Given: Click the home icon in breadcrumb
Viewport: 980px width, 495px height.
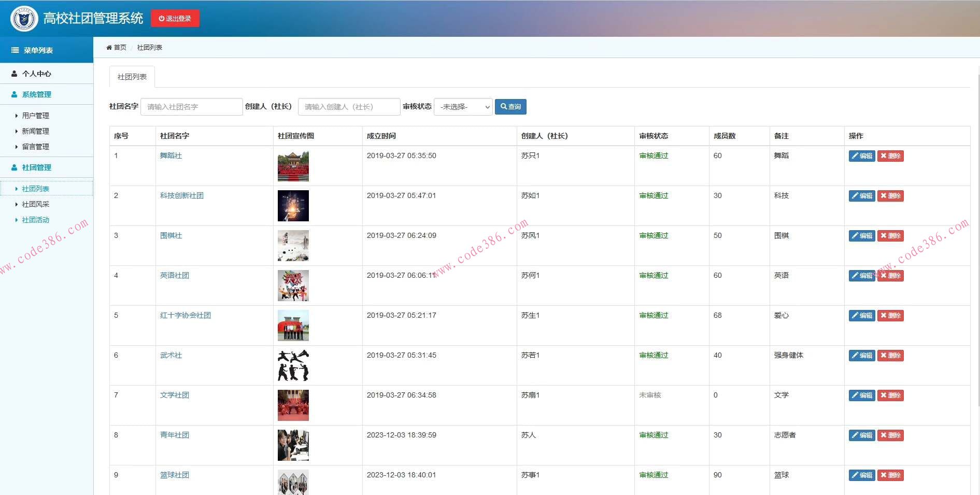Looking at the screenshot, I should (x=109, y=48).
